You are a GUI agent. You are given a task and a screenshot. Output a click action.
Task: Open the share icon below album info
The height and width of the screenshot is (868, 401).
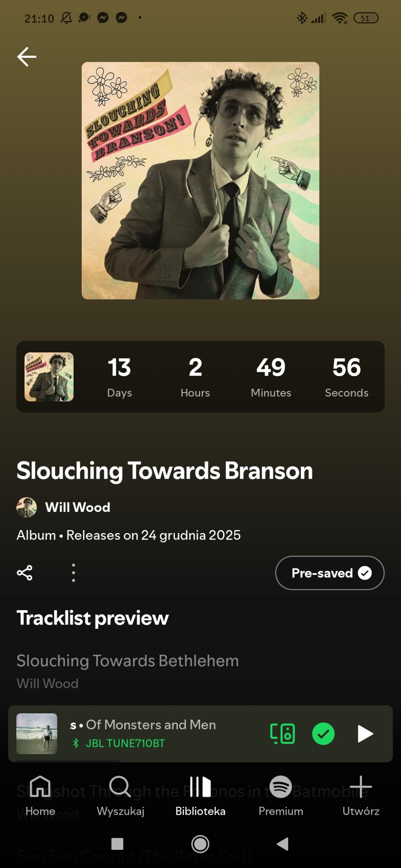[25, 573]
